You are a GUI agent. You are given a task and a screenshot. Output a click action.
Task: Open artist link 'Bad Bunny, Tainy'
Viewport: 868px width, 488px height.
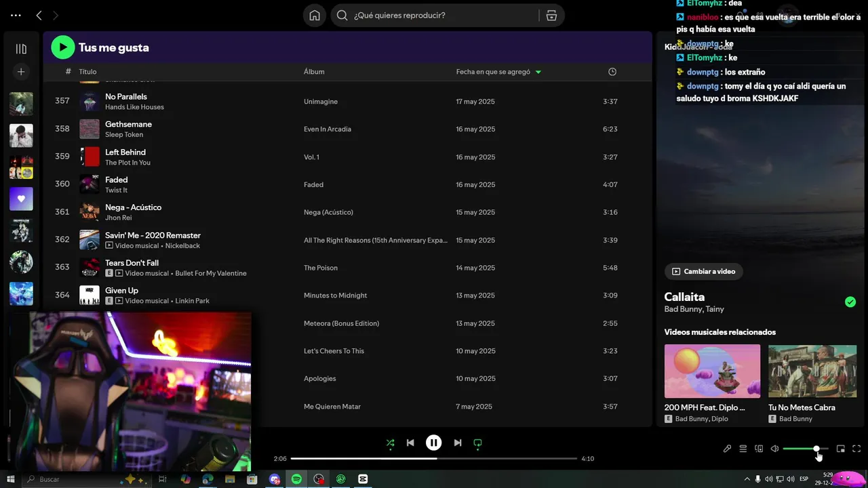[x=694, y=309]
